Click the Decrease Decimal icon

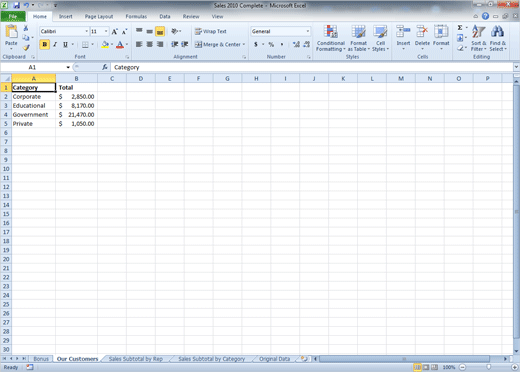(307, 44)
